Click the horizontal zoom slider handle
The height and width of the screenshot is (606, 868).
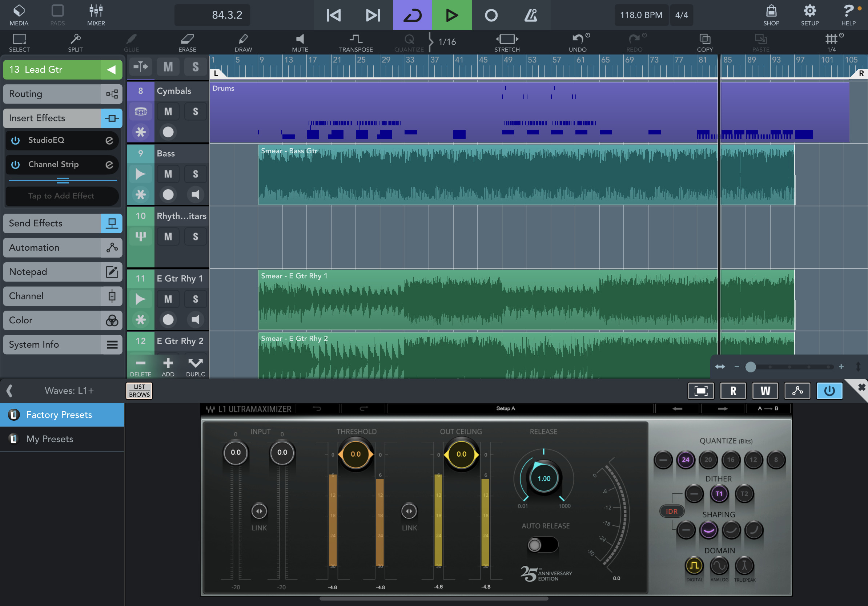[x=751, y=367]
